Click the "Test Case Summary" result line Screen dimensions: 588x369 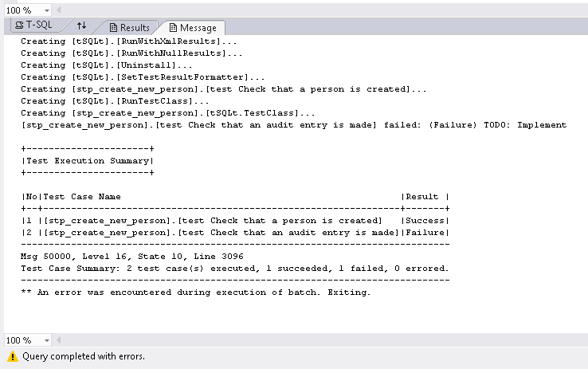coord(234,268)
